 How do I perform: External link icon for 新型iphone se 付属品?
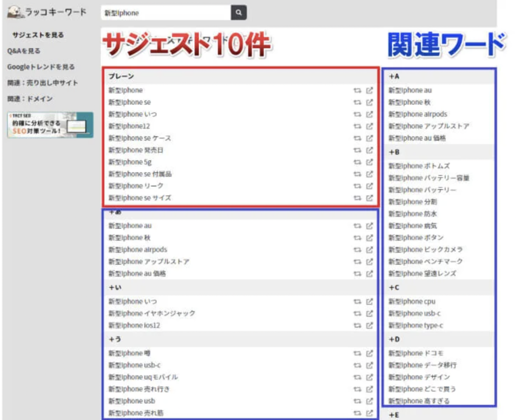tap(369, 174)
